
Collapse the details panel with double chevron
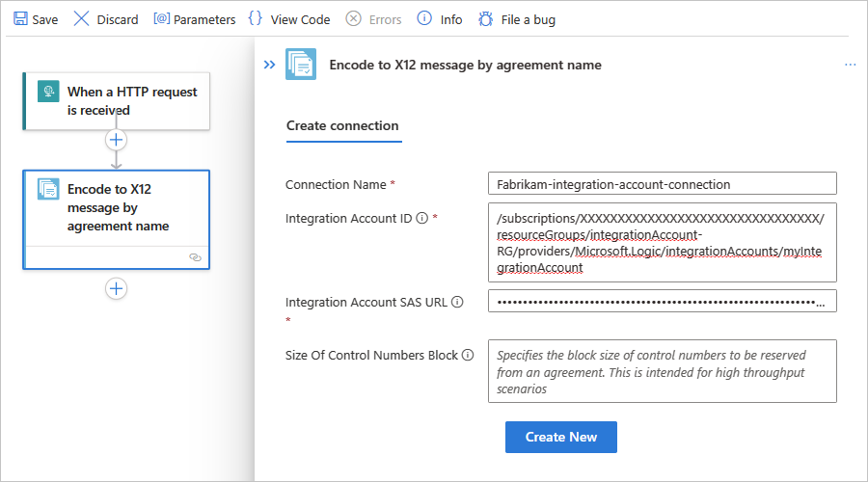pos(269,65)
